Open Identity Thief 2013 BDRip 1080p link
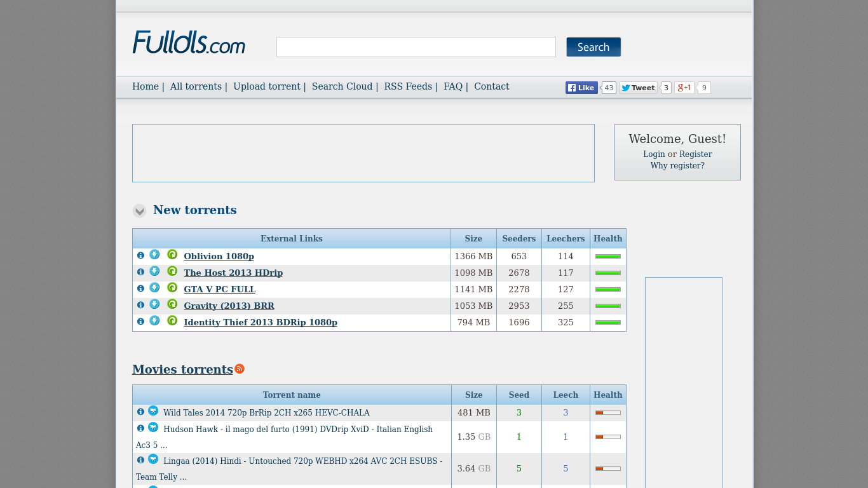The width and height of the screenshot is (868, 488). pyautogui.click(x=261, y=322)
